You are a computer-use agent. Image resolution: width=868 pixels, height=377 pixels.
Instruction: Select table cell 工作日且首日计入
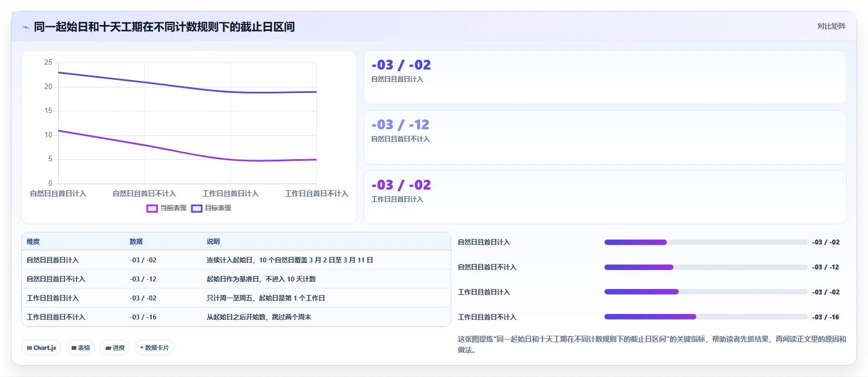coord(53,298)
